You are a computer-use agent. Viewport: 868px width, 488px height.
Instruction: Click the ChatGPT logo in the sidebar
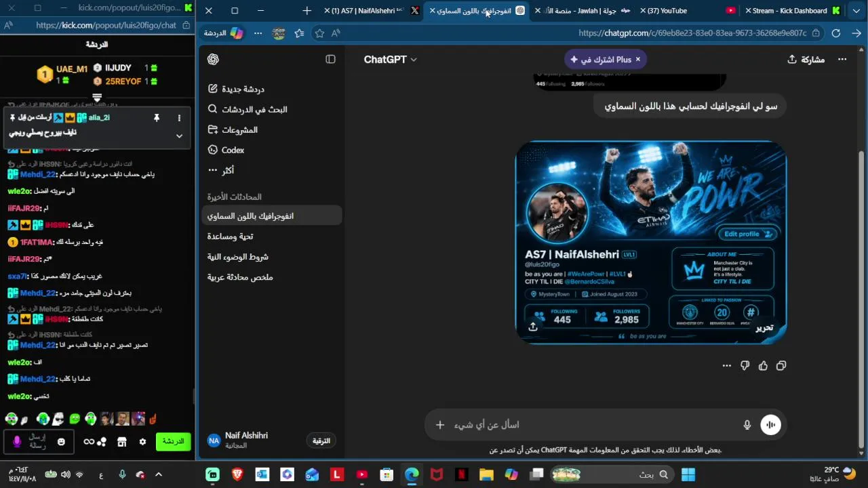click(x=213, y=60)
